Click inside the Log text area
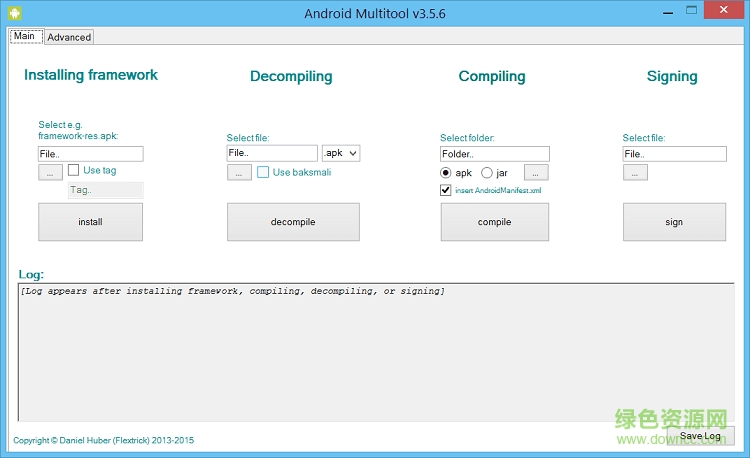Image resolution: width=750 pixels, height=458 pixels. [376, 352]
